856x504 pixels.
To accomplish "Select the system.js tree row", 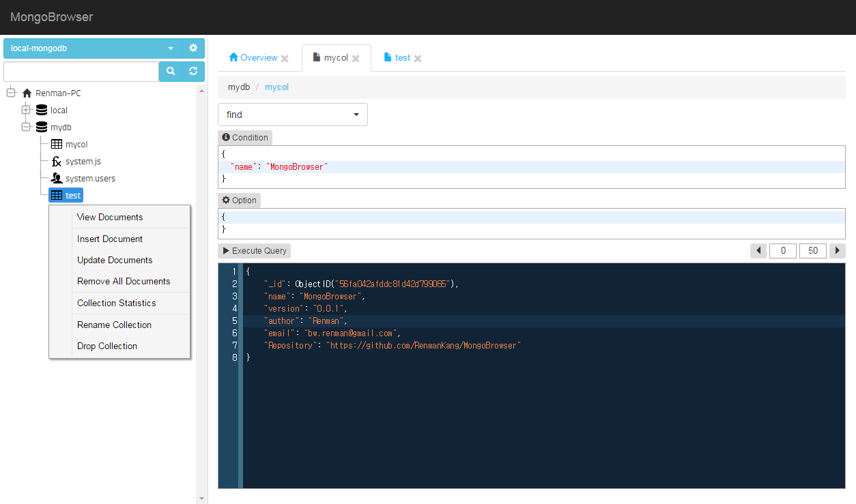I will [83, 162].
